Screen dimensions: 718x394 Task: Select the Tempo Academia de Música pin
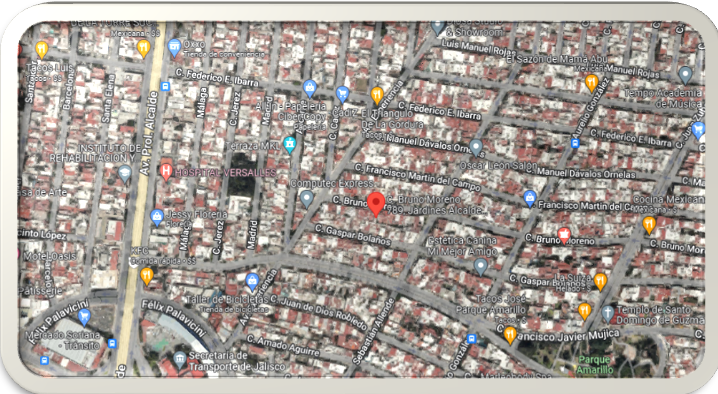point(685,75)
